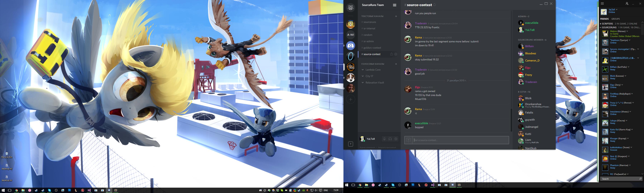Click the Steam friends list scrollbar
Viewport: 644px width, 193px height.
(x=642, y=29)
